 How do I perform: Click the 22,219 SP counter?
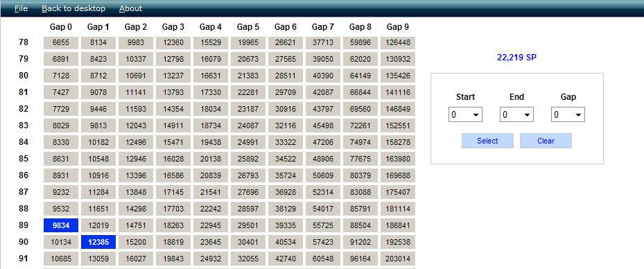pyautogui.click(x=516, y=58)
